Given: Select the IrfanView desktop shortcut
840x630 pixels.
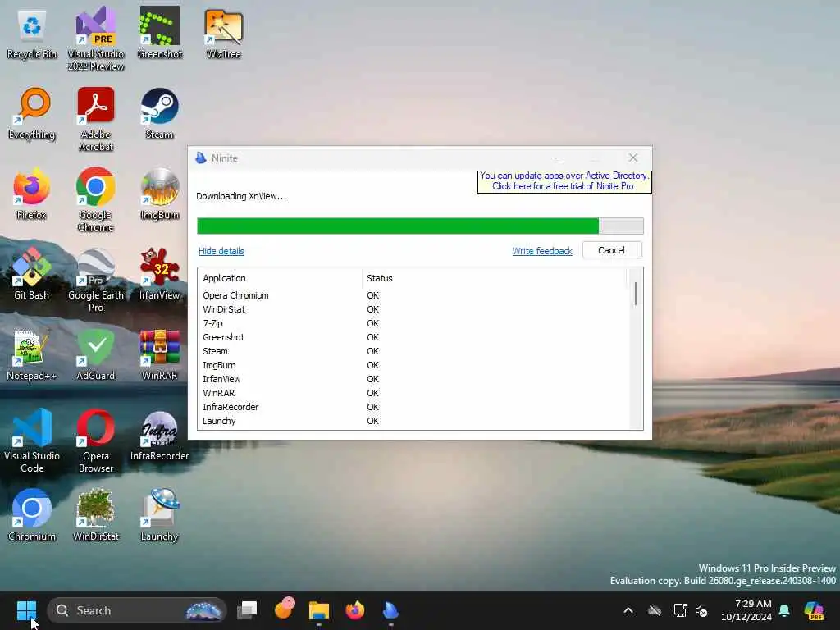Looking at the screenshot, I should 160,274.
